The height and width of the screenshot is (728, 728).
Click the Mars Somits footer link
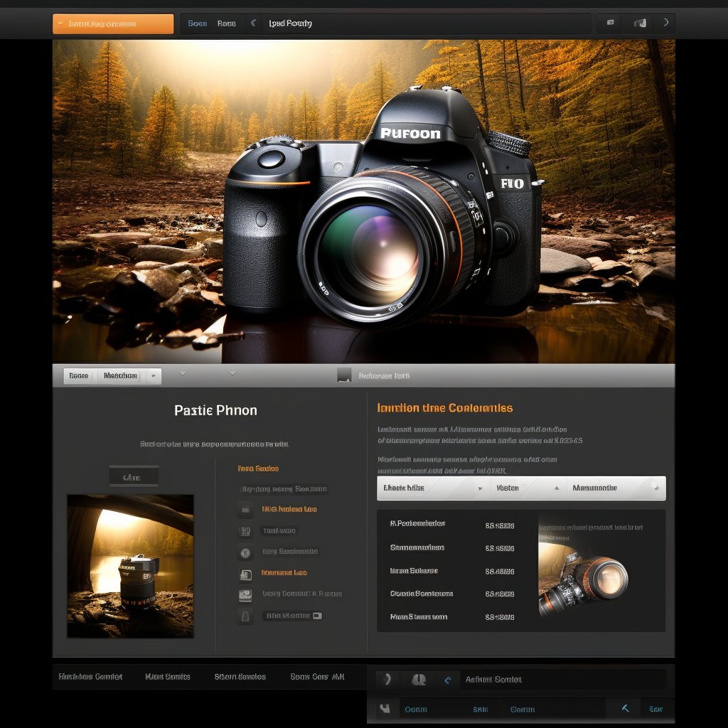pyautogui.click(x=168, y=677)
